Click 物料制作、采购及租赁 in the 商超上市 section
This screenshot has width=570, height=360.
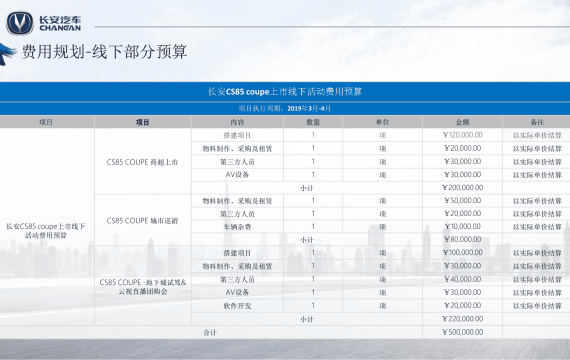click(x=237, y=148)
